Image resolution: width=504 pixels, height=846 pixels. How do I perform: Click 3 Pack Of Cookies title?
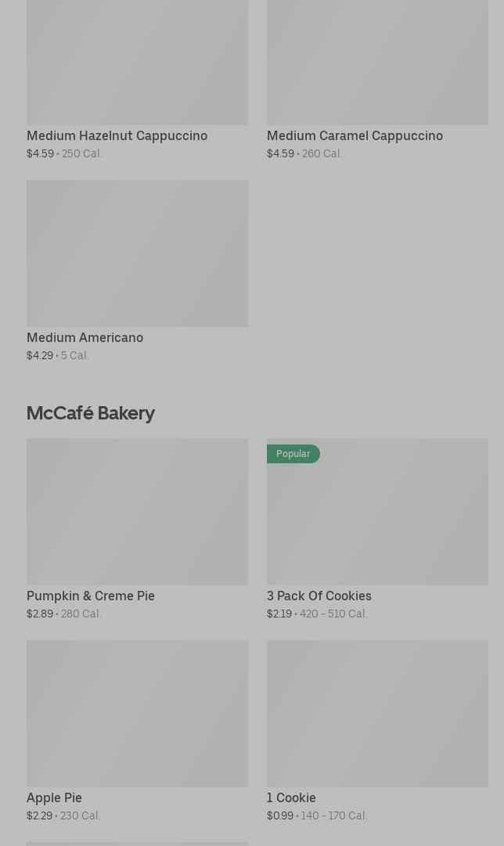pyautogui.click(x=319, y=596)
